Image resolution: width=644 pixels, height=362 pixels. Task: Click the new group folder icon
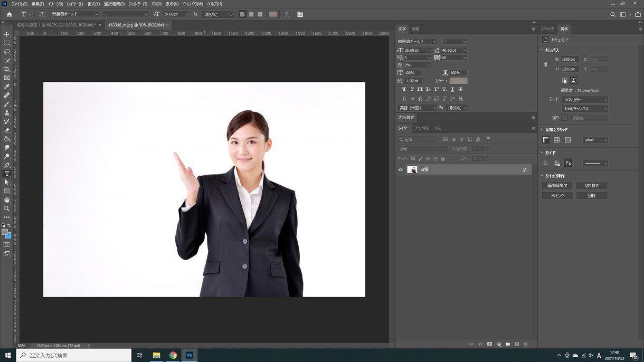click(508, 344)
